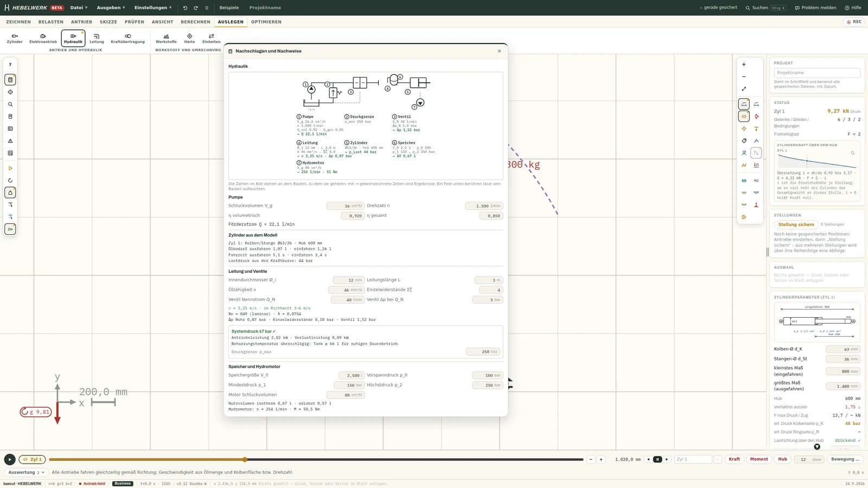The height and width of the screenshot is (488, 868).
Task: Open the Einstellungen dropdown menu
Action: tap(153, 8)
